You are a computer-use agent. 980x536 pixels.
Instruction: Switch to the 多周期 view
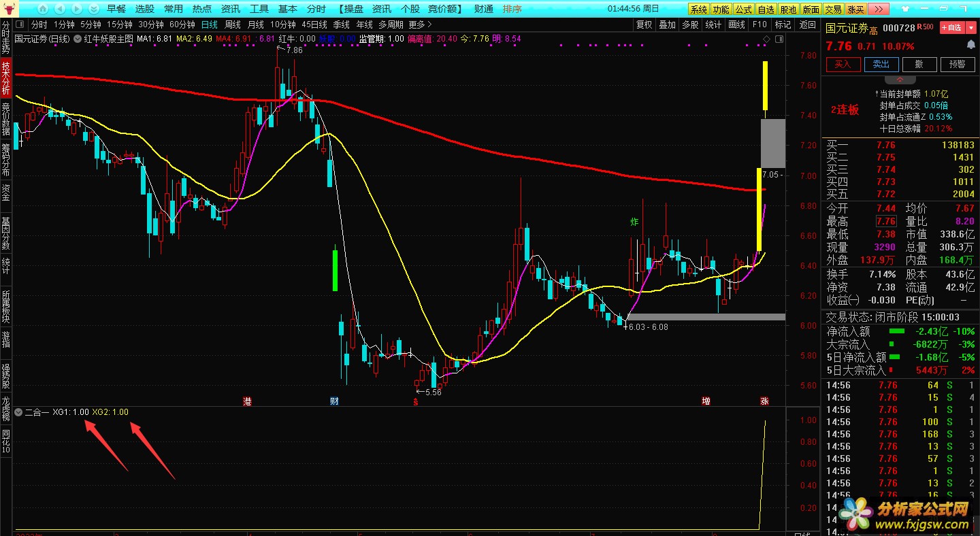tap(391, 24)
